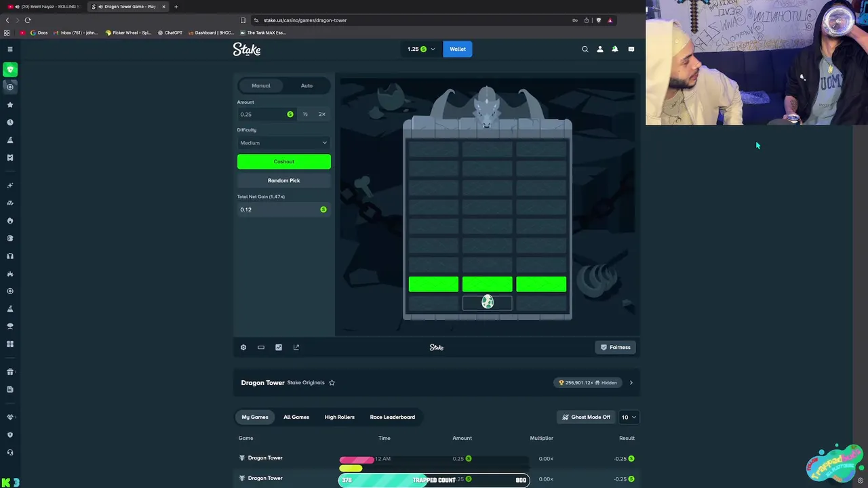Open the ChatGPT bookmark
868x488 pixels.
point(170,33)
